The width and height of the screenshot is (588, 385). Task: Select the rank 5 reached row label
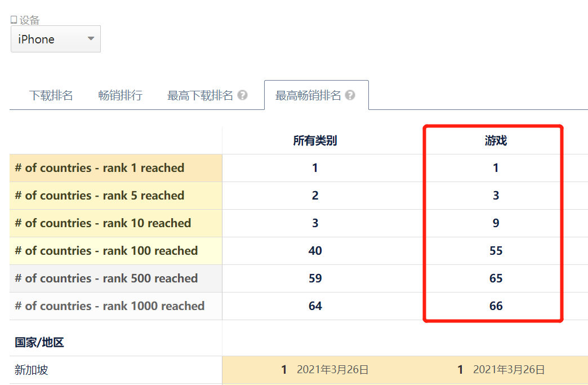coord(100,196)
